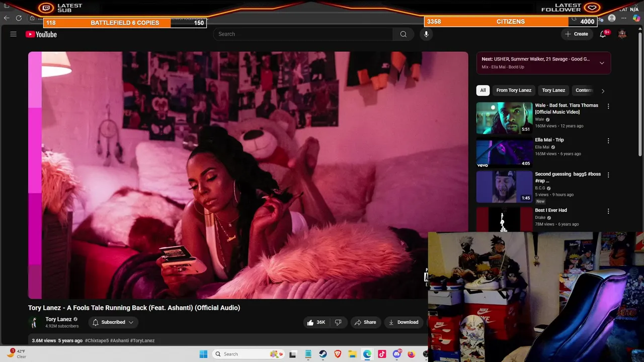Click the search magnifier button
The image size is (644, 362).
coord(403,34)
